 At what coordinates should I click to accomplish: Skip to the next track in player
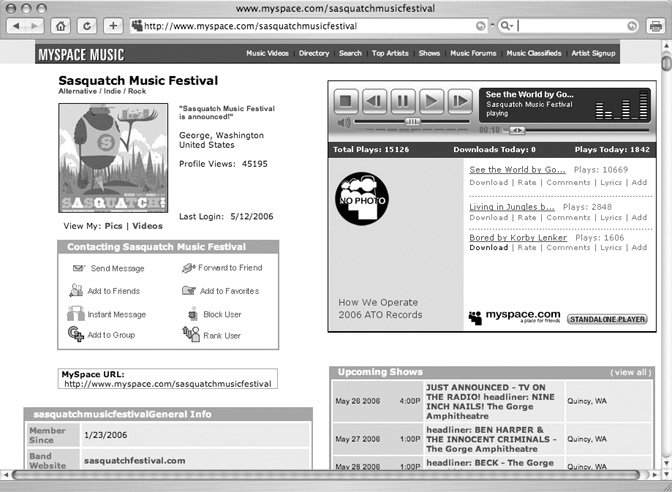(x=459, y=100)
